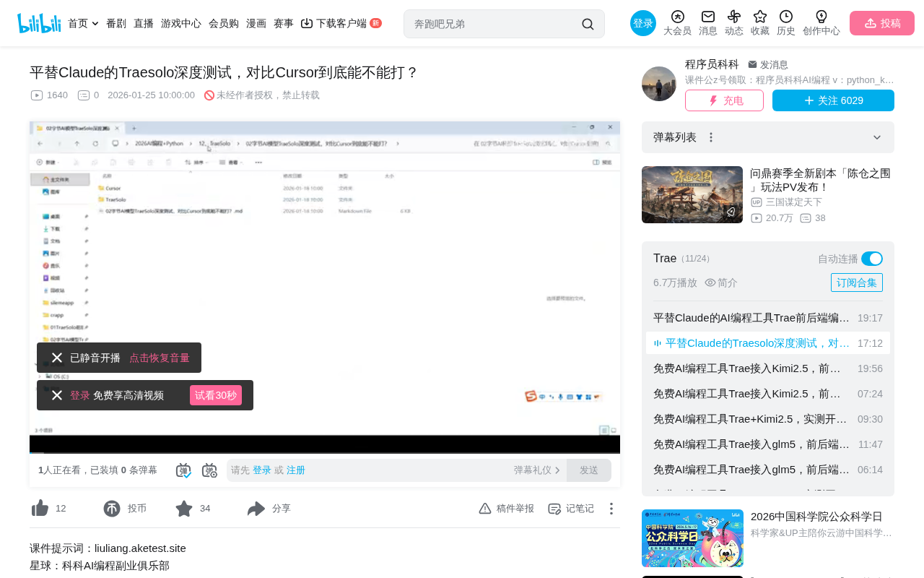Click the video player area
Screen dimensions: 924x578
click(x=325, y=287)
